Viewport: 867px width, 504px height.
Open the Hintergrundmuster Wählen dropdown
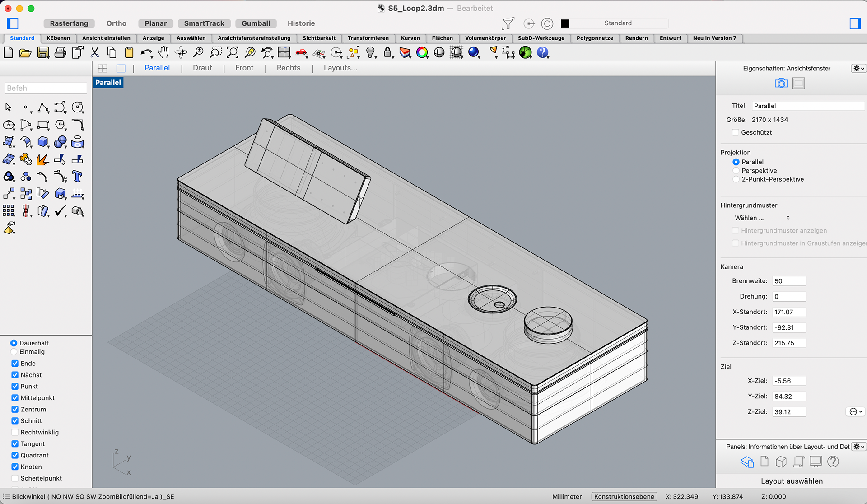click(x=762, y=218)
